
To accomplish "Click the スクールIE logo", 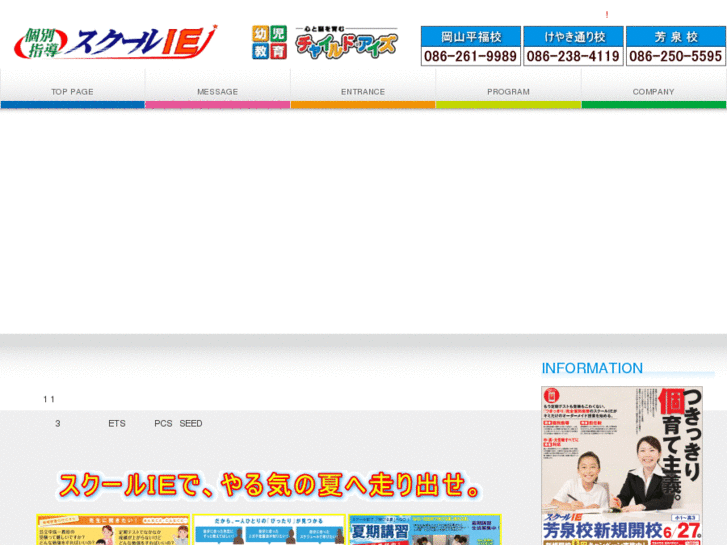I will pos(115,42).
